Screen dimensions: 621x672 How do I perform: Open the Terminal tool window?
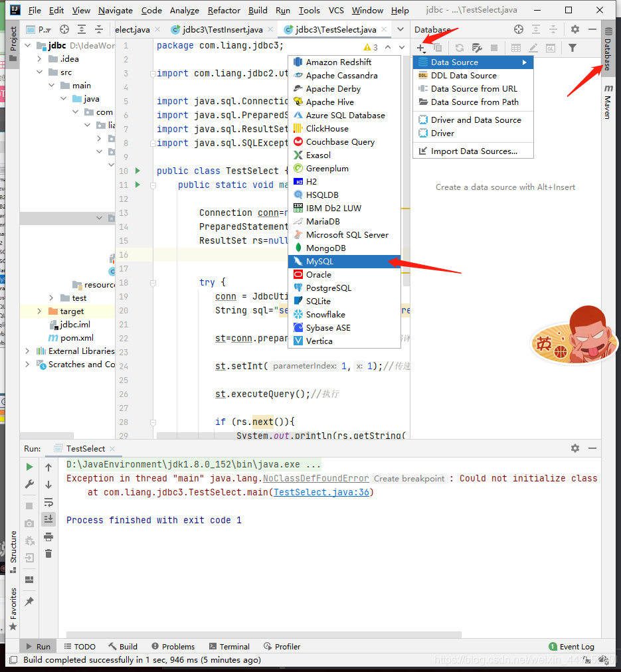(x=229, y=646)
